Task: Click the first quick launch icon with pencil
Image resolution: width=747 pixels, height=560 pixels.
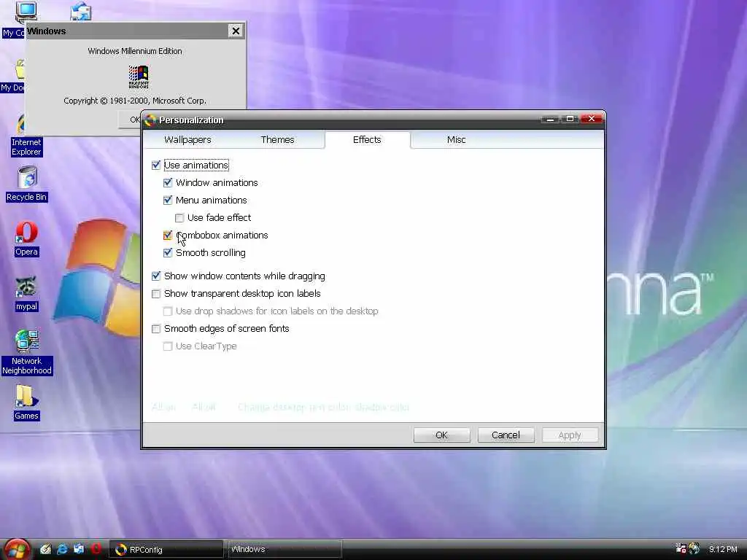Action: 45,549
